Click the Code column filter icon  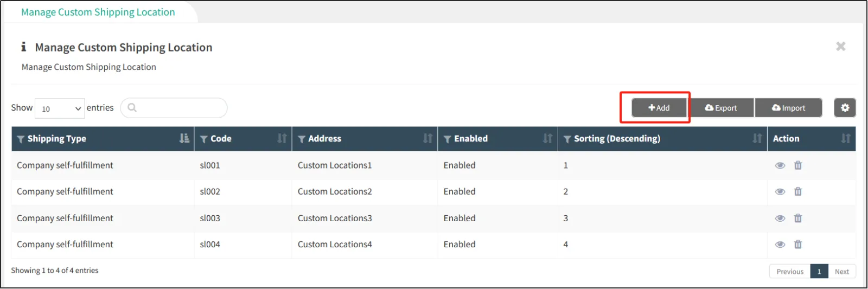tap(204, 139)
